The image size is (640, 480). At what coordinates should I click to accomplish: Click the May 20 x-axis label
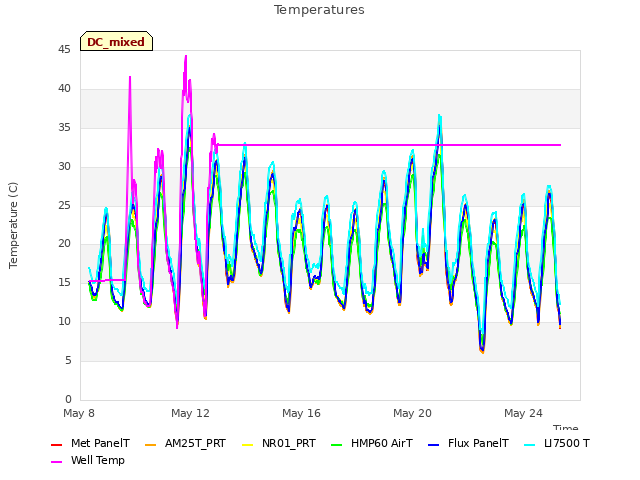412,413
